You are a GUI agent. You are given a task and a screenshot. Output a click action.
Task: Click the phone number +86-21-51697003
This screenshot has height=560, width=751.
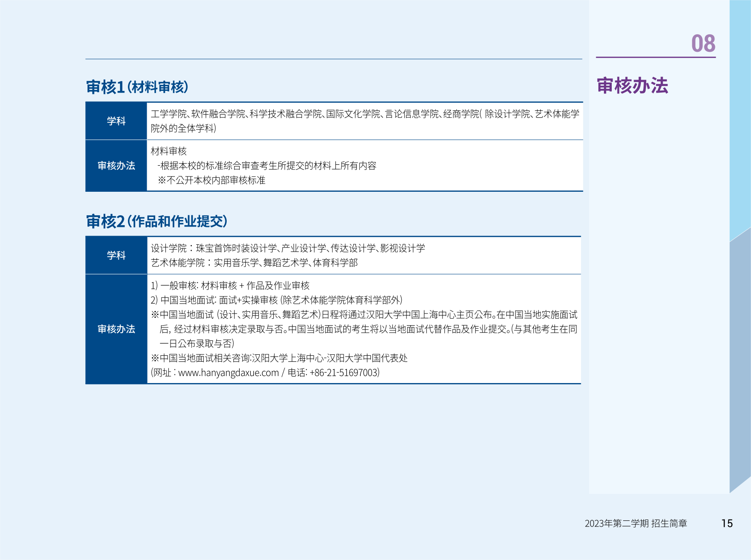tap(344, 373)
